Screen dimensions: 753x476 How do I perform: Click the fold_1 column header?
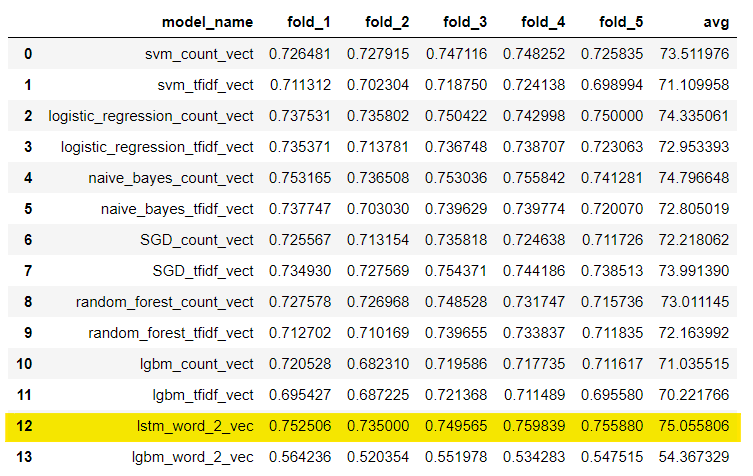(309, 22)
